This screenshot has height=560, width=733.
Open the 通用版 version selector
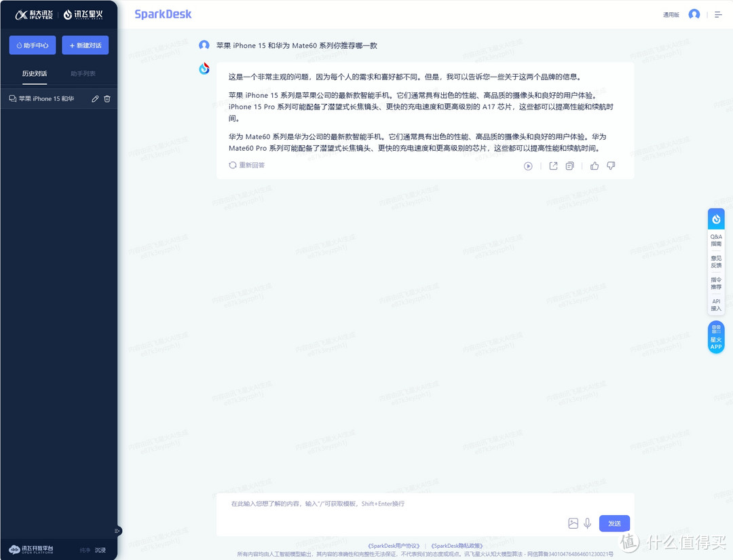pos(671,15)
